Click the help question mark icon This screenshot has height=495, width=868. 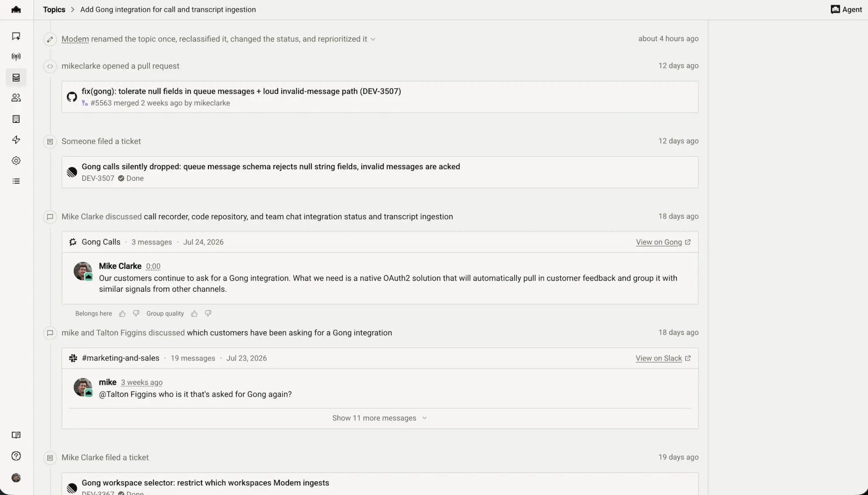[16, 456]
